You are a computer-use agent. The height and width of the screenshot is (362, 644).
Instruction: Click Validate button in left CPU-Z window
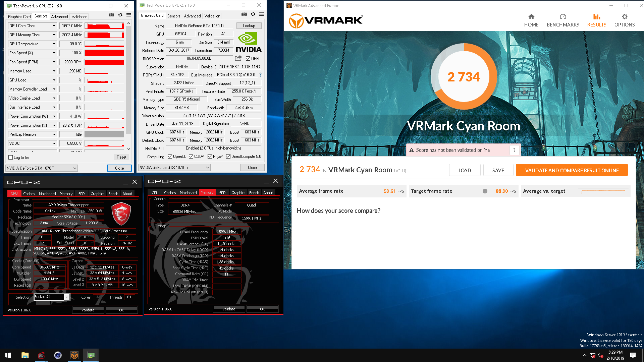(88, 310)
